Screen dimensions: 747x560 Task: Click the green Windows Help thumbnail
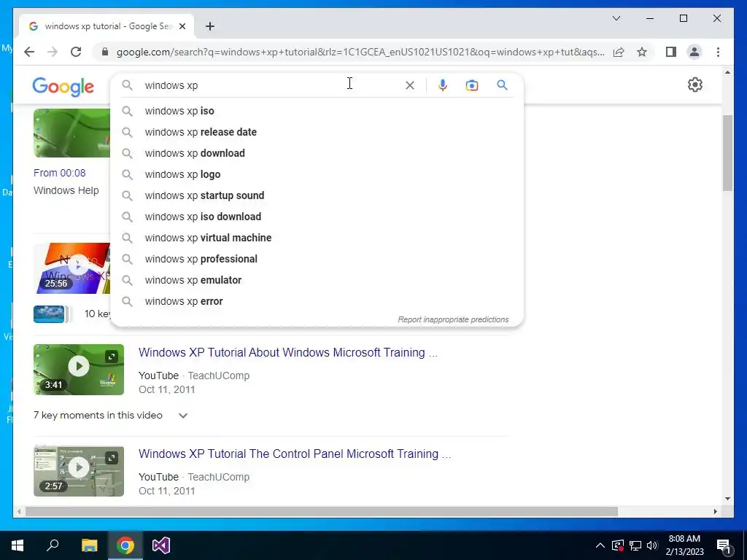71,133
